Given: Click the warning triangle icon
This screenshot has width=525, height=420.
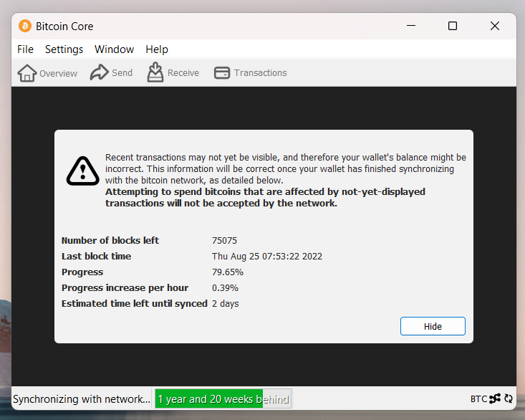Looking at the screenshot, I should (x=82, y=171).
